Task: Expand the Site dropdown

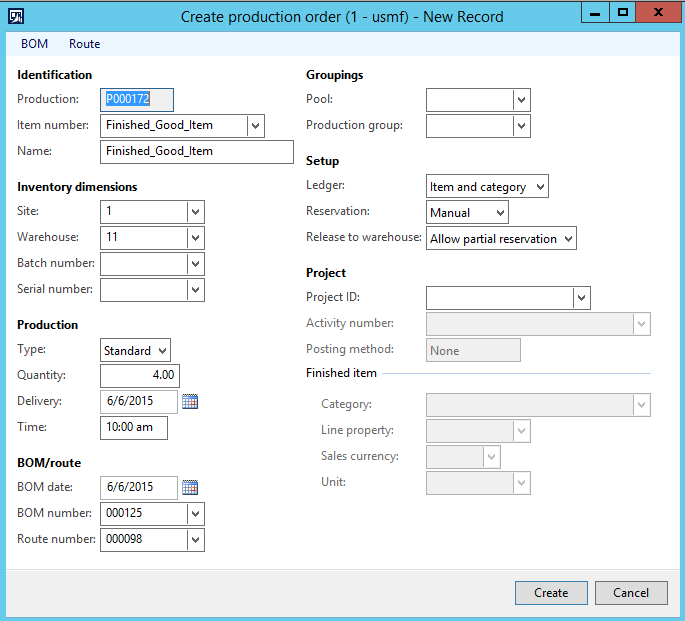Action: click(x=196, y=212)
